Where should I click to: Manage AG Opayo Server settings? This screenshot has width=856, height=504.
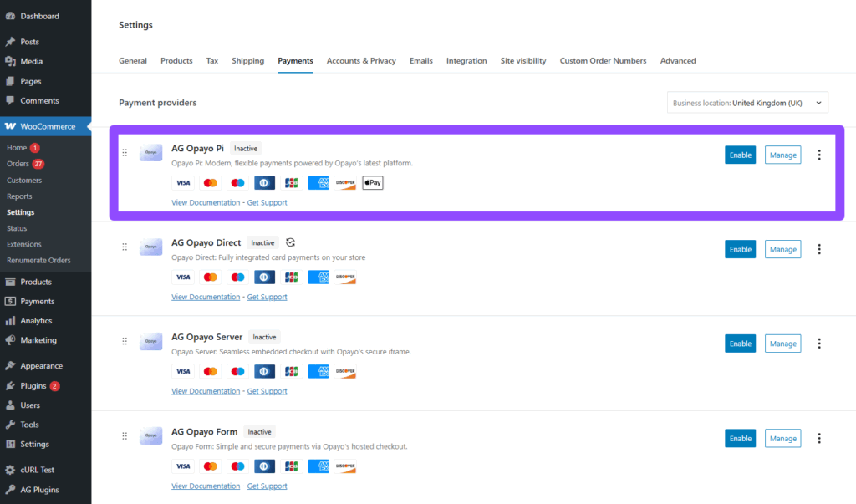(x=782, y=344)
